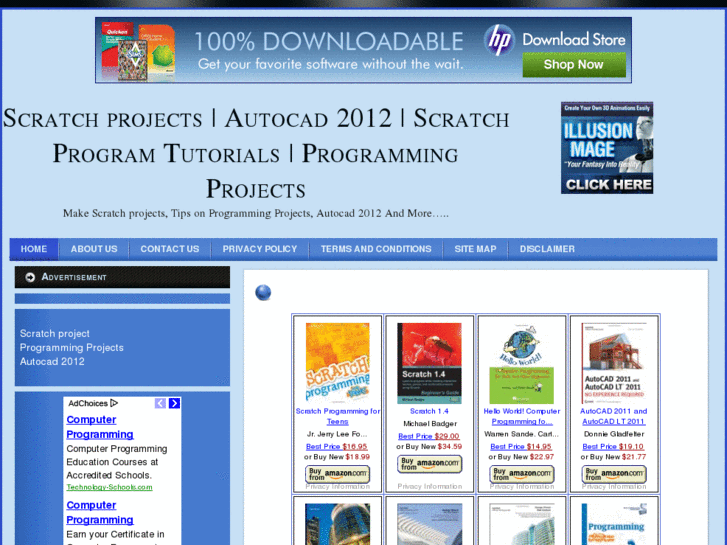Click the AutoCAD 2011 book cover
This screenshot has width=727, height=545.
[x=613, y=363]
